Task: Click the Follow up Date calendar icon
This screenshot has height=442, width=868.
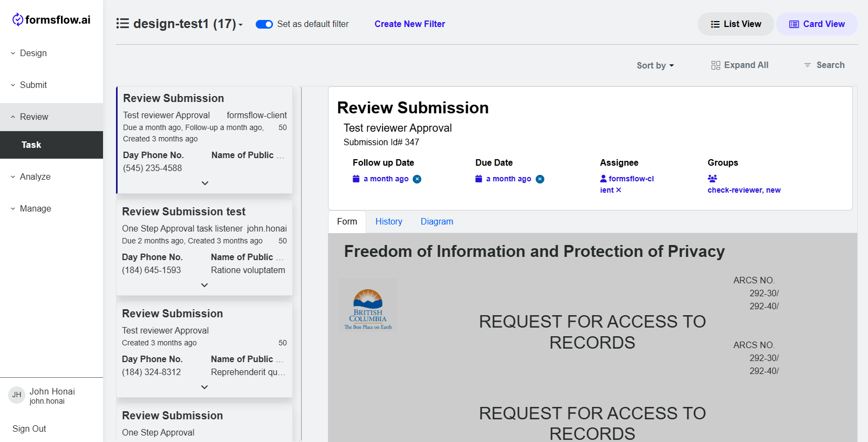Action: tap(356, 179)
